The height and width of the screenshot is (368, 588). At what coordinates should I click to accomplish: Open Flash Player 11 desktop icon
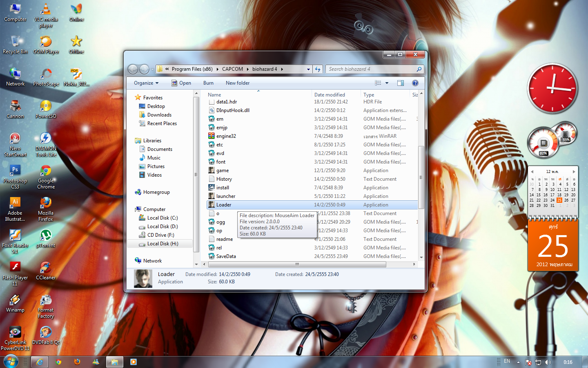click(15, 274)
